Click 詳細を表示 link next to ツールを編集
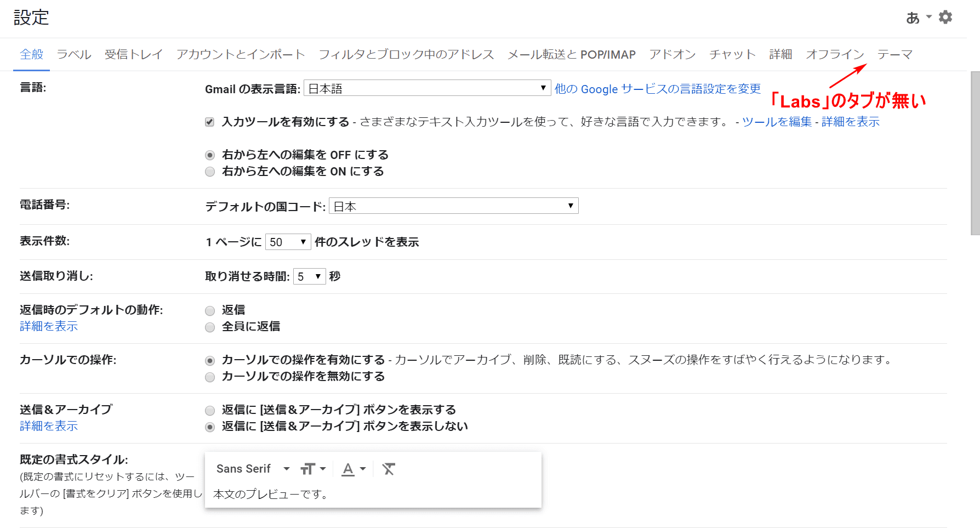The image size is (980, 528). pyautogui.click(x=851, y=122)
